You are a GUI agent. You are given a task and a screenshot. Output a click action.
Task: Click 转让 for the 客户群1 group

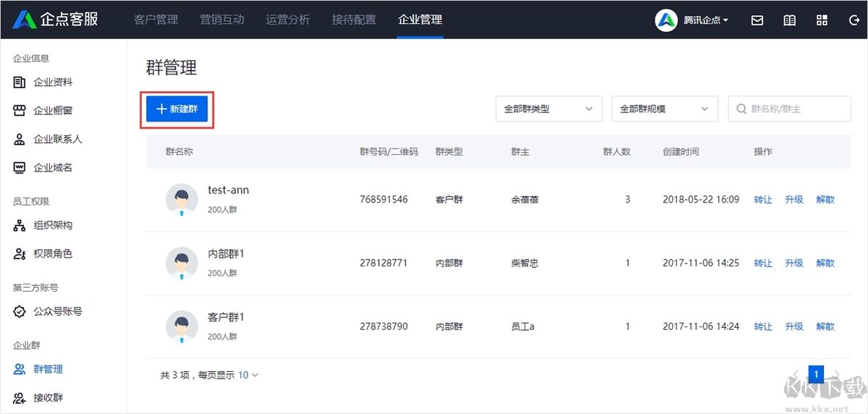(x=763, y=326)
